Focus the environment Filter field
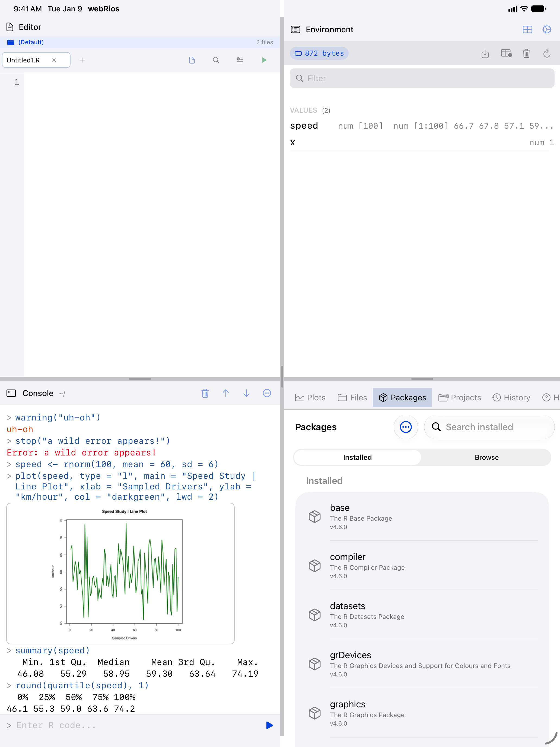 click(422, 78)
